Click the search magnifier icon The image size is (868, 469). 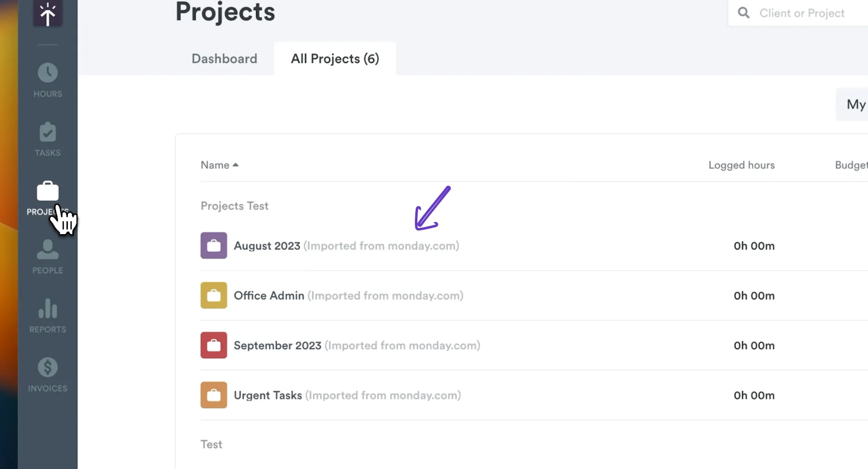[x=744, y=13]
